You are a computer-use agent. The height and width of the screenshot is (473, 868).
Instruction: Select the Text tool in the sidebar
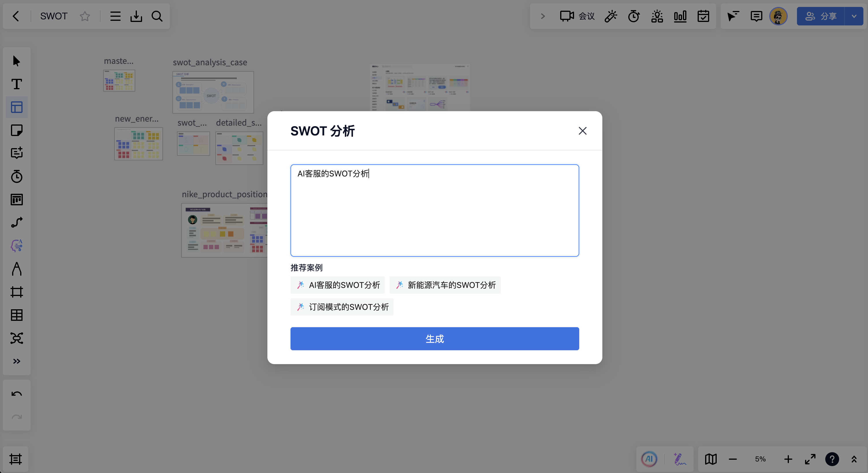coord(16,84)
